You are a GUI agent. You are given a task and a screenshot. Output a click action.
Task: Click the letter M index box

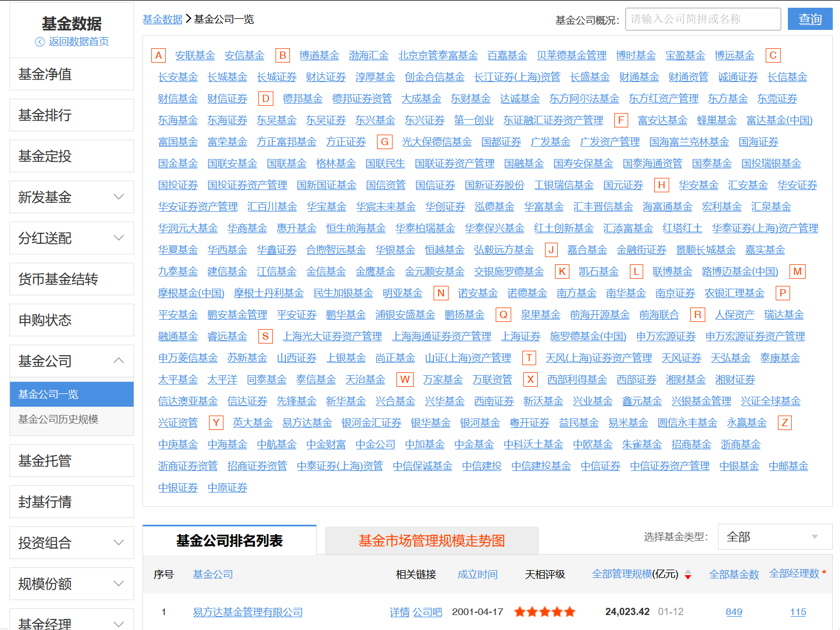point(797,271)
